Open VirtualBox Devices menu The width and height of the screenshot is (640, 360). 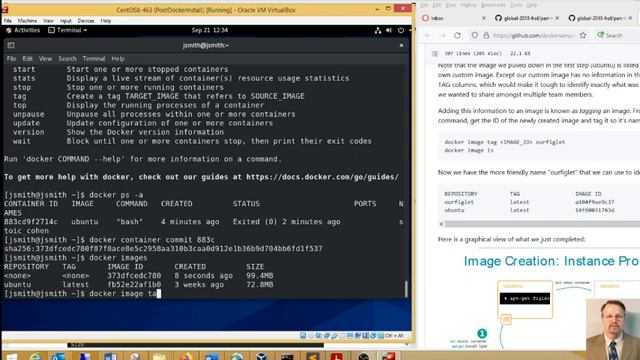86,21
